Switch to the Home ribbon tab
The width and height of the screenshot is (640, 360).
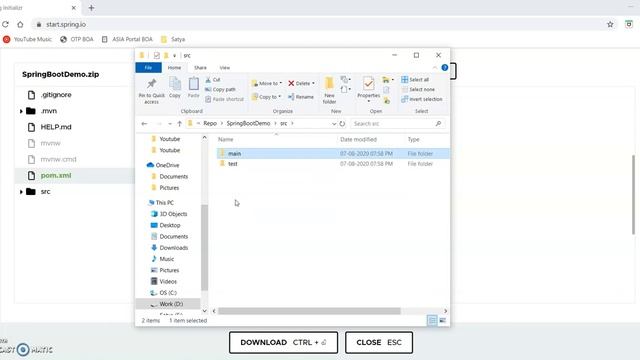click(174, 68)
